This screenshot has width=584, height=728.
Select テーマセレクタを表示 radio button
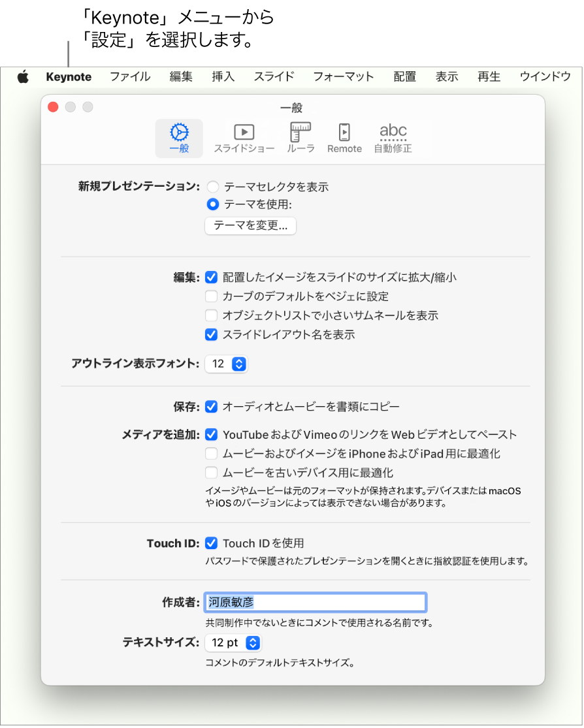(x=213, y=187)
